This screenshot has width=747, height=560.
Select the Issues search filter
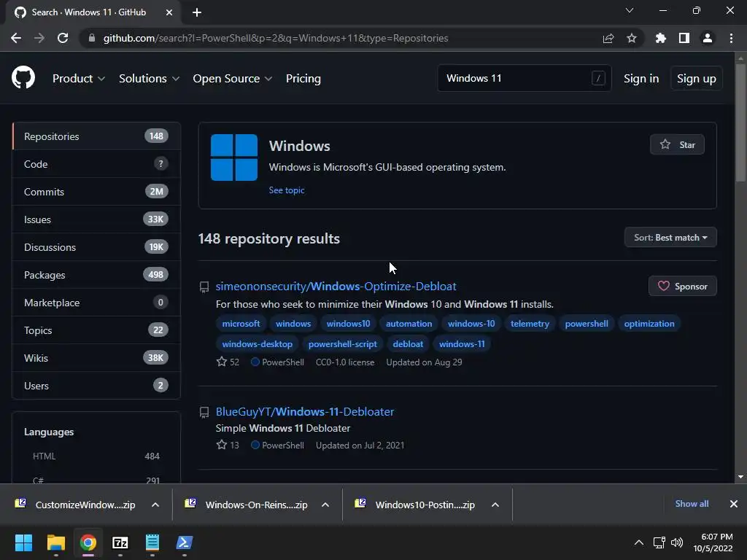(96, 219)
